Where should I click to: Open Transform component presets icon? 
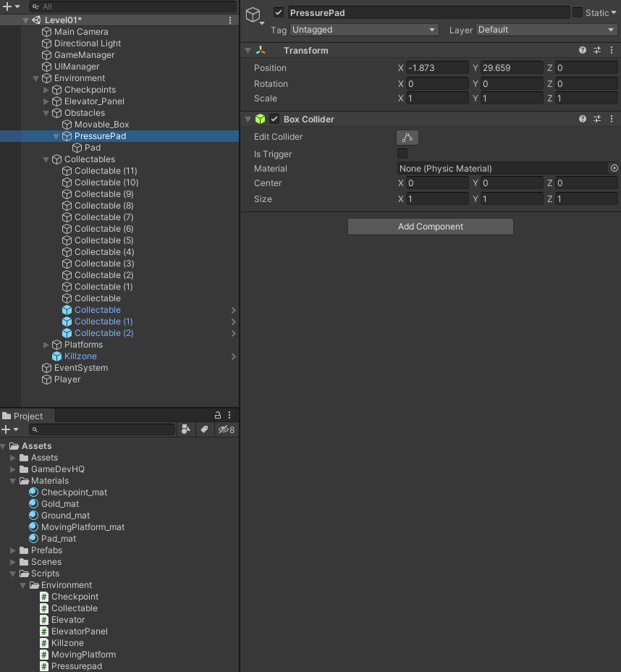(x=597, y=50)
